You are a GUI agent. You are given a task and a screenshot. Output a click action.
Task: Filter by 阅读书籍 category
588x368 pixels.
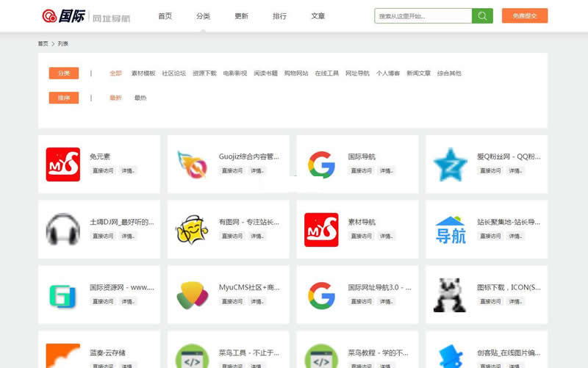[x=265, y=73]
